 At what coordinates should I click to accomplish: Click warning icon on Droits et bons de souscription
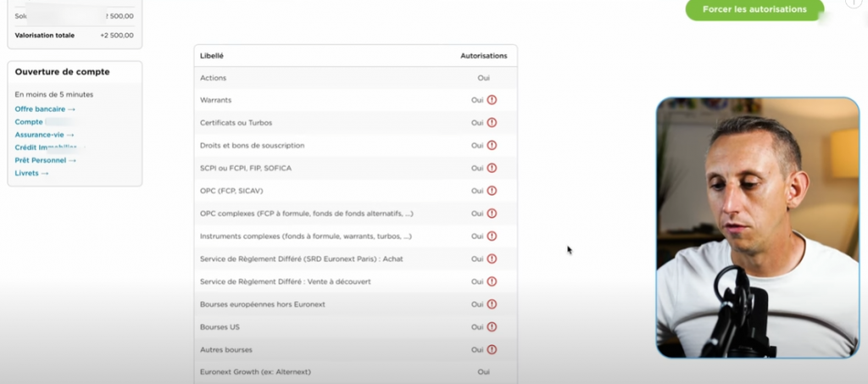click(x=492, y=146)
